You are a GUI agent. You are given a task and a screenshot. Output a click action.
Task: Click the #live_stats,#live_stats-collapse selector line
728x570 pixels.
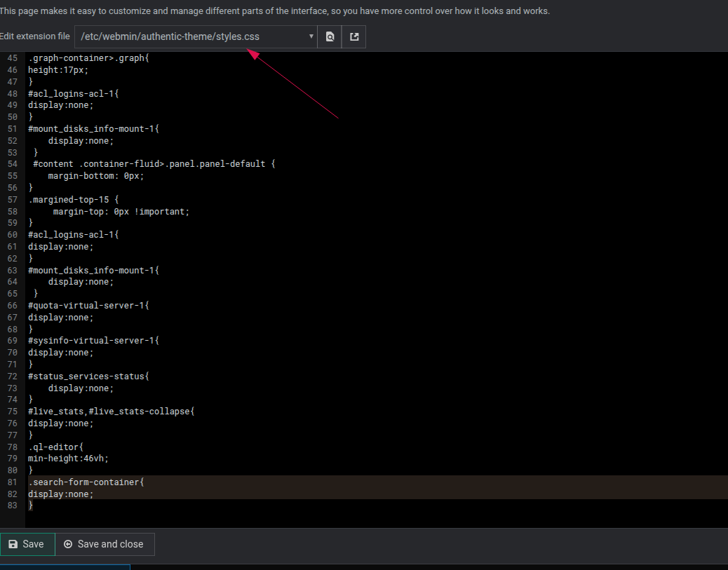pyautogui.click(x=111, y=412)
